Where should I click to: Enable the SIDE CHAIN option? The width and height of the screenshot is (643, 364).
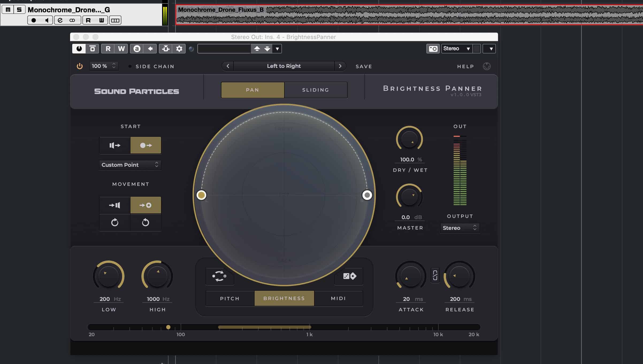pyautogui.click(x=152, y=66)
